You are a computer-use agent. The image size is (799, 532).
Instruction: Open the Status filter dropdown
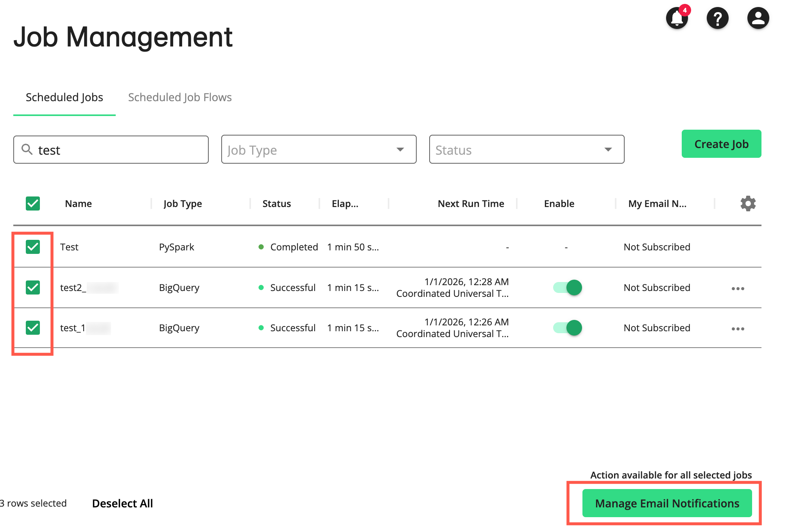click(526, 149)
